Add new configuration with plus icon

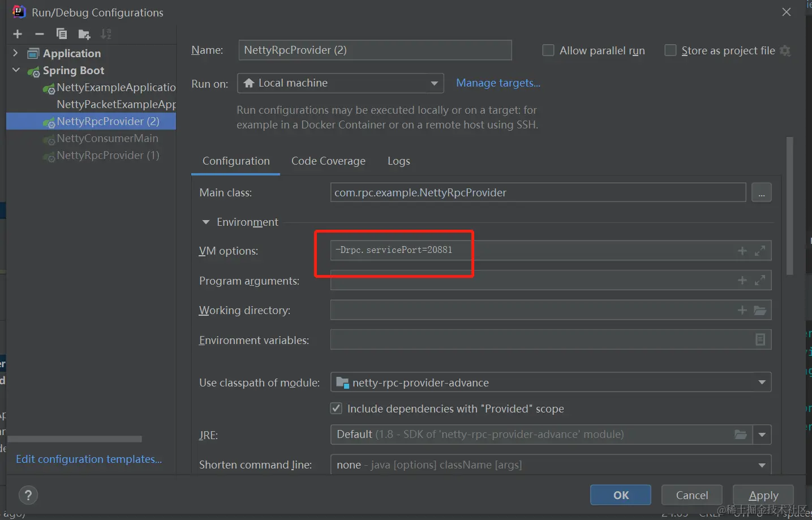[18, 35]
